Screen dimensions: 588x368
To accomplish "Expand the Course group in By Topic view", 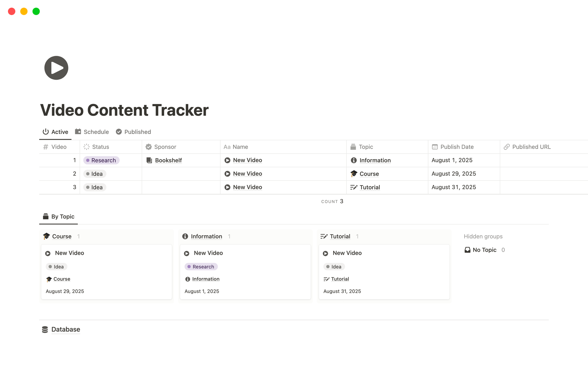I will [61, 236].
